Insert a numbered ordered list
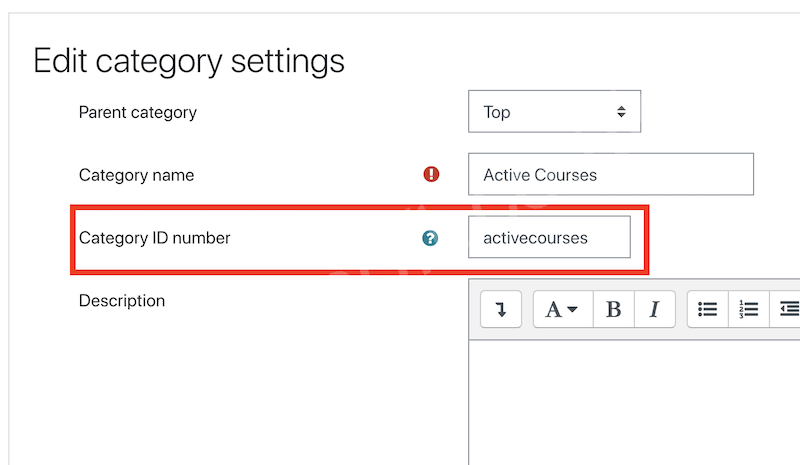This screenshot has width=800, height=465. pyautogui.click(x=748, y=309)
